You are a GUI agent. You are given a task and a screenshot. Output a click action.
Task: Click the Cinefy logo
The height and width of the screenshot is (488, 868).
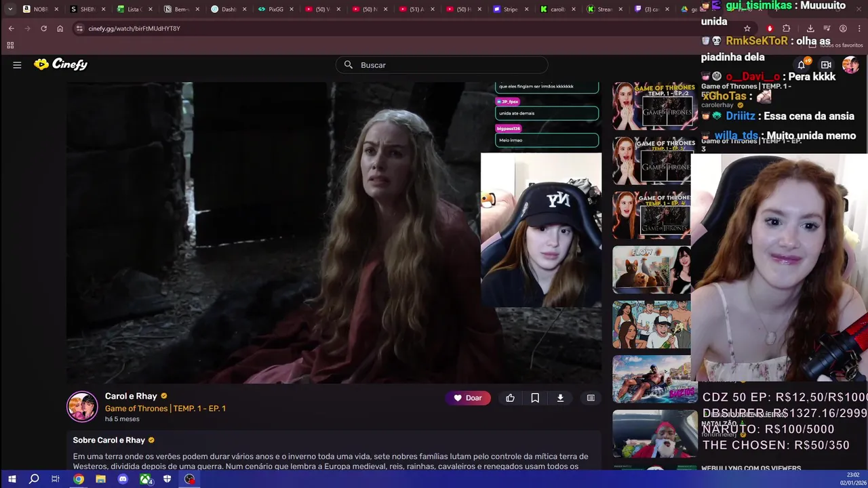pos(61,64)
